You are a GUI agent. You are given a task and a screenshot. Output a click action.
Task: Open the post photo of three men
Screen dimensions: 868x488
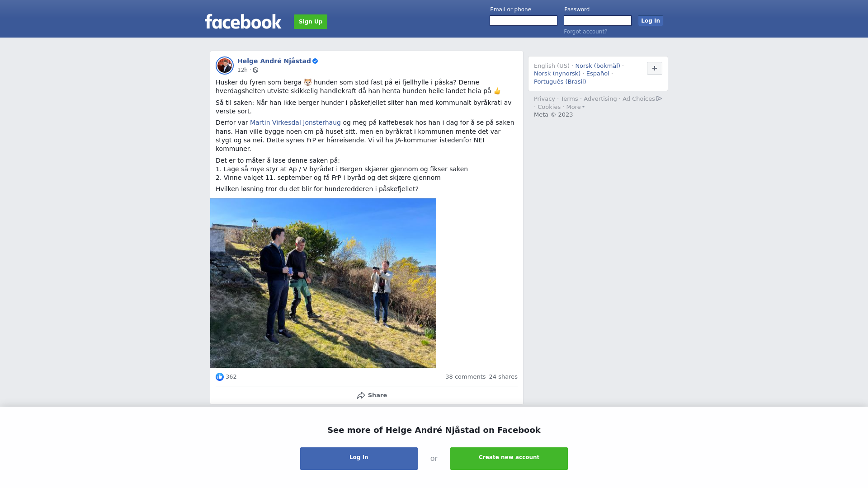click(323, 283)
